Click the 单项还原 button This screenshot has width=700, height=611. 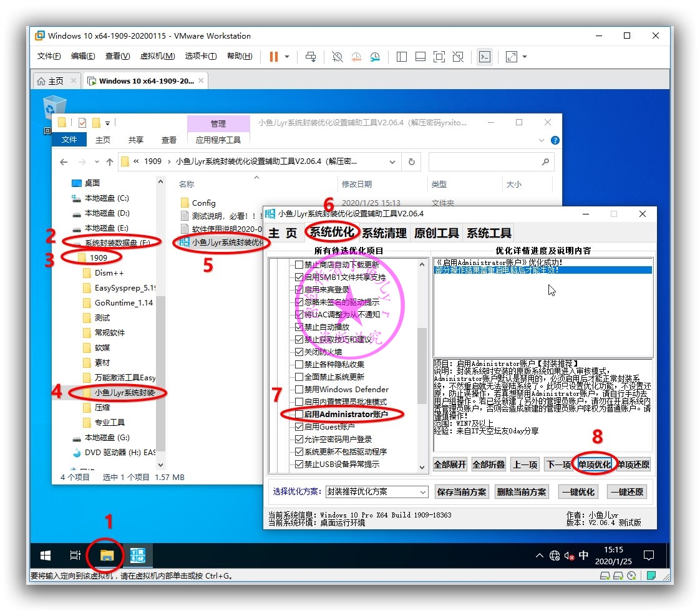633,464
